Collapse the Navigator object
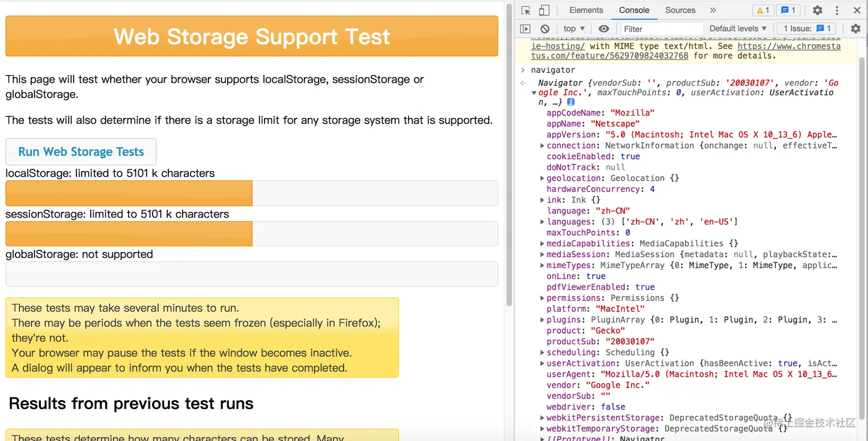 (x=534, y=92)
